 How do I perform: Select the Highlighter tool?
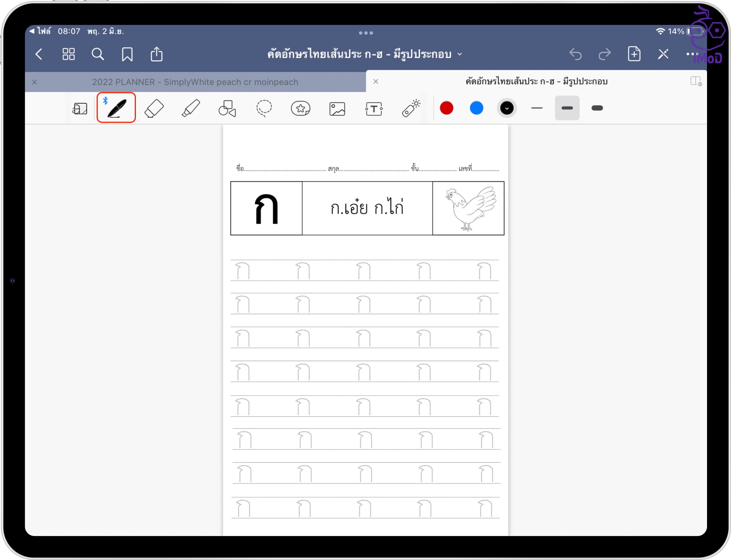click(191, 108)
